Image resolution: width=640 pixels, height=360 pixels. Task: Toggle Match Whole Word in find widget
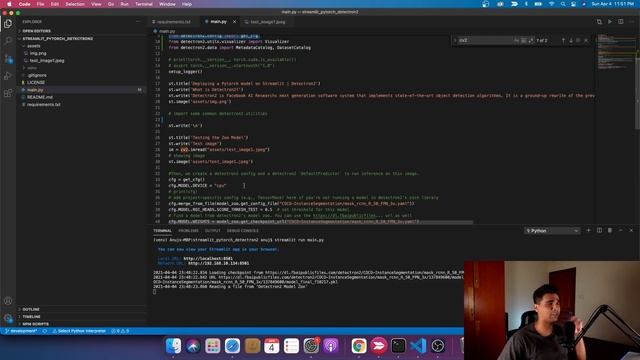[x=524, y=40]
